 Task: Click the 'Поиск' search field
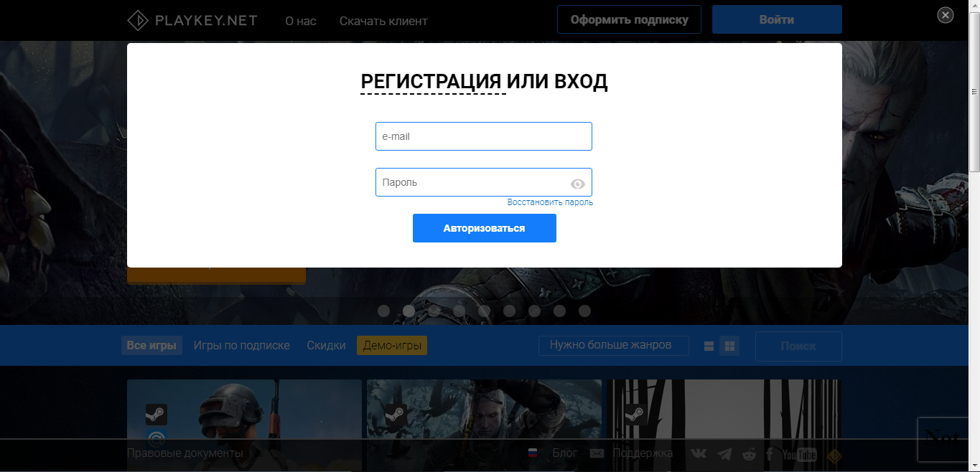tap(798, 346)
